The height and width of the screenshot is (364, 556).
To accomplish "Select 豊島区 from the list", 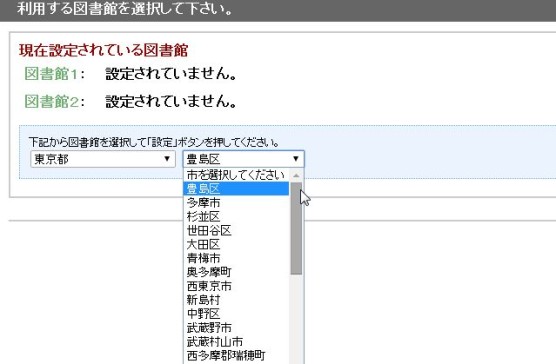I will (x=236, y=189).
